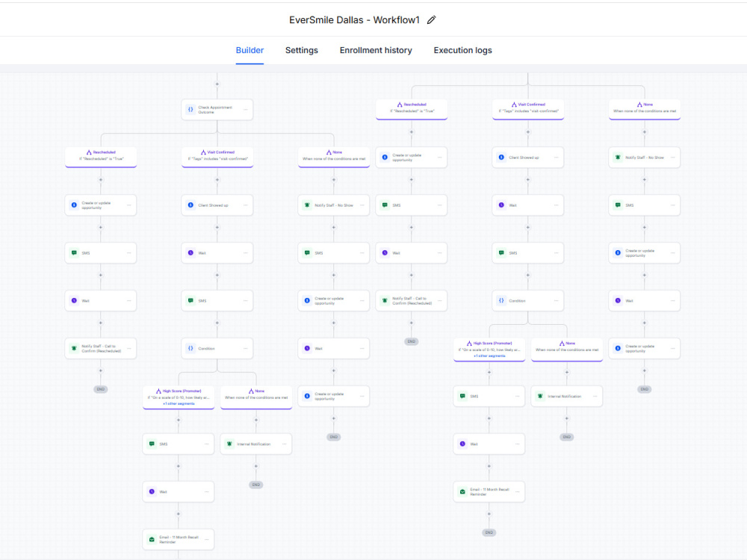Click the pencil icon to rename Workflow1
Image resolution: width=747 pixels, height=560 pixels.
click(x=431, y=20)
